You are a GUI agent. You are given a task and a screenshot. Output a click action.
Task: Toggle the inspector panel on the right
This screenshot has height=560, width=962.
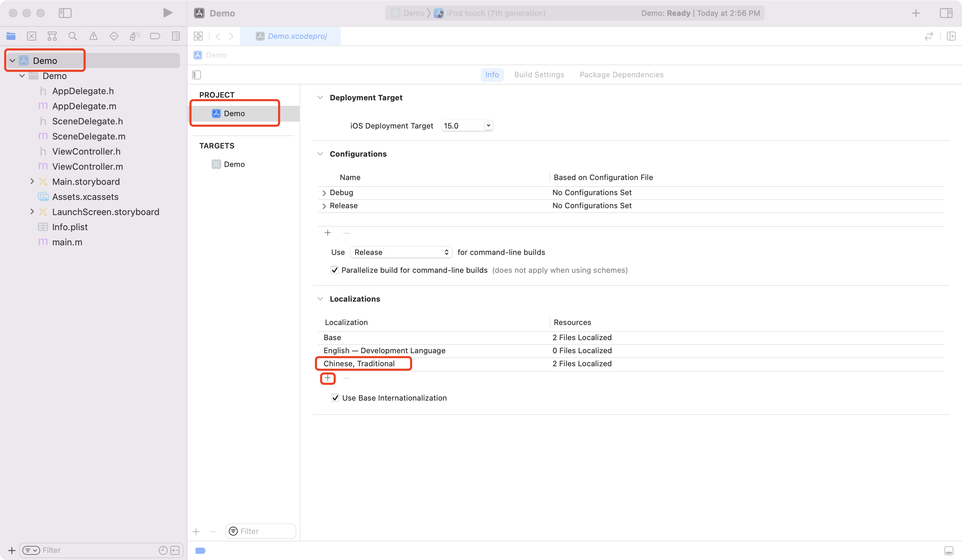(946, 13)
